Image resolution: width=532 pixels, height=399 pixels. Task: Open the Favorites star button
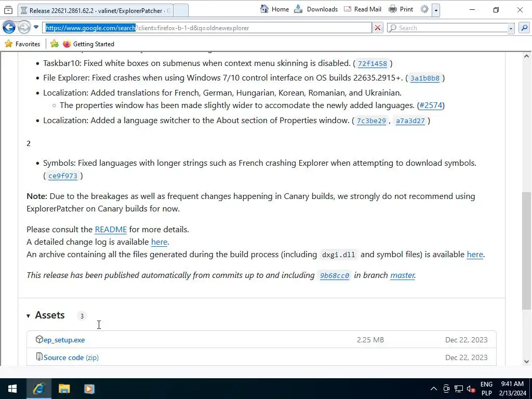tap(22, 44)
